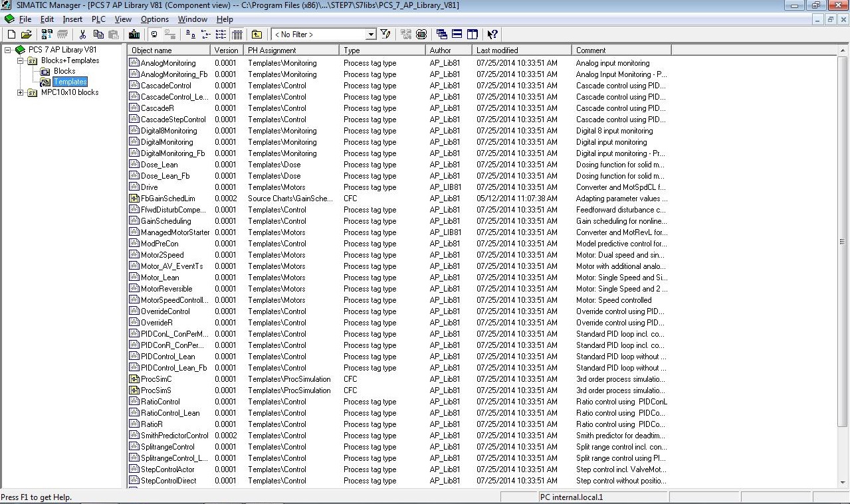Open the Edit menu
The image size is (850, 504).
point(47,19)
